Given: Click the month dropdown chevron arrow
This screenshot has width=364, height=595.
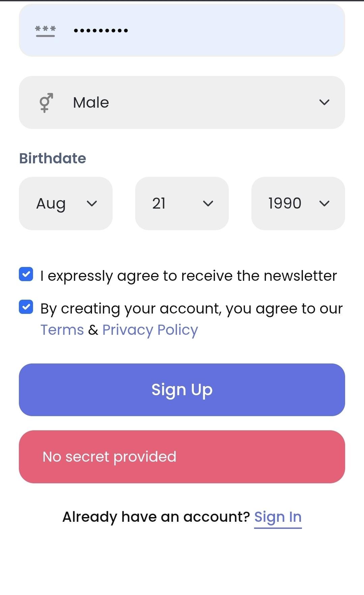Looking at the screenshot, I should (x=92, y=204).
